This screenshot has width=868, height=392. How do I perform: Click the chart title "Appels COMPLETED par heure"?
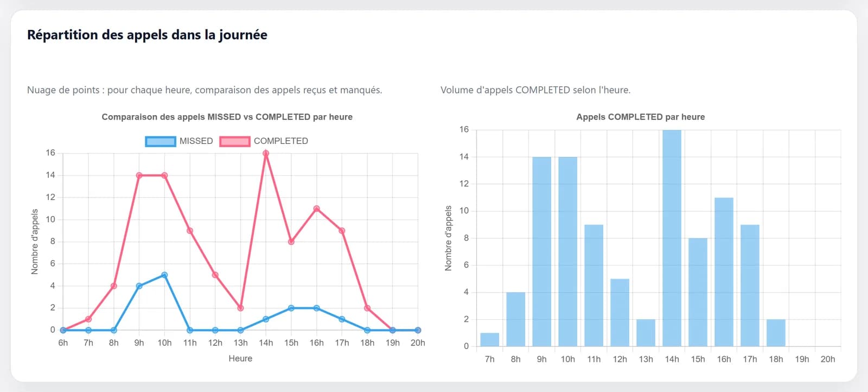[641, 117]
